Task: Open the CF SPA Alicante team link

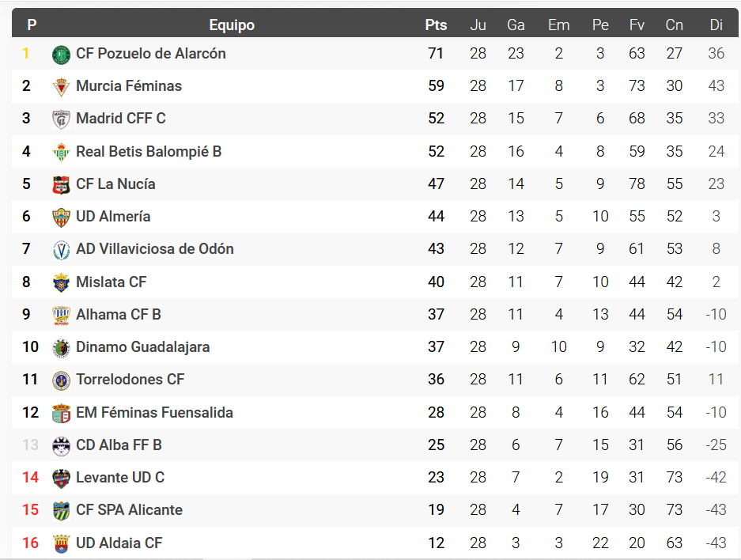Action: click(x=129, y=510)
